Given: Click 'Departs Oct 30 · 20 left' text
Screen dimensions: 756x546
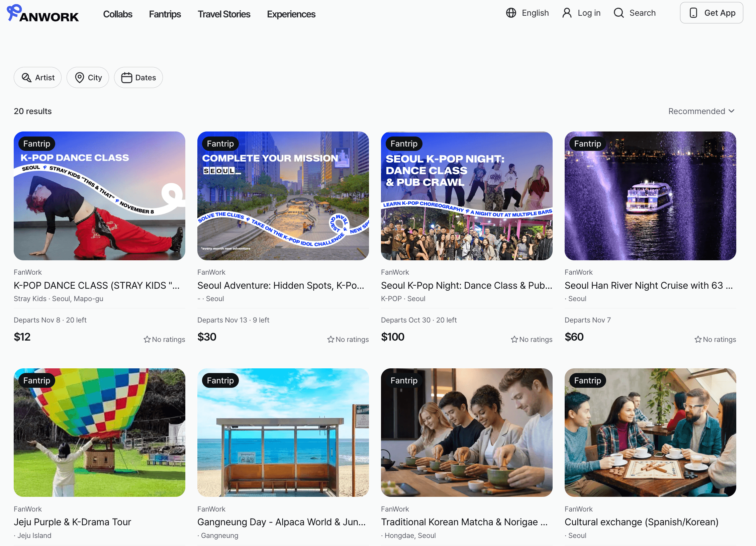Looking at the screenshot, I should click(x=419, y=320).
